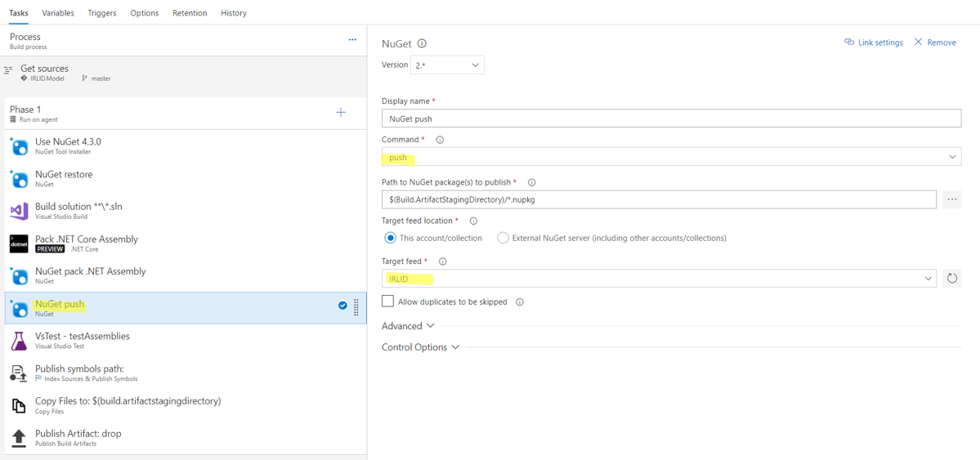Click the Publish Artifact upload icon
The width and height of the screenshot is (980, 460).
click(x=19, y=437)
